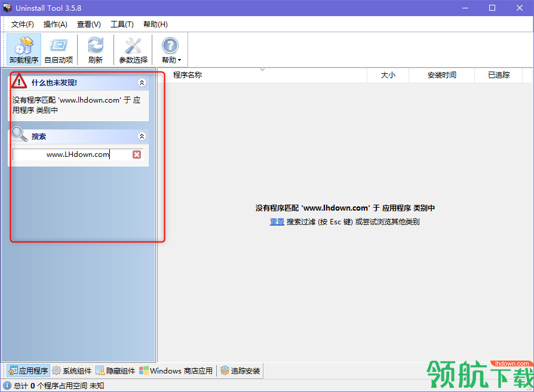Click the 重置 reset link
Screen dimensions: 534x392
[x=277, y=222]
